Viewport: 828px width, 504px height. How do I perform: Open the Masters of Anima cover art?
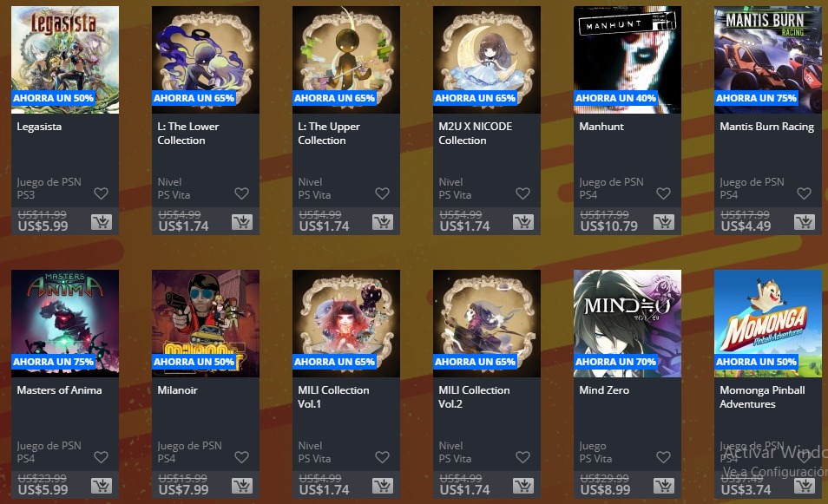pyautogui.click(x=65, y=324)
